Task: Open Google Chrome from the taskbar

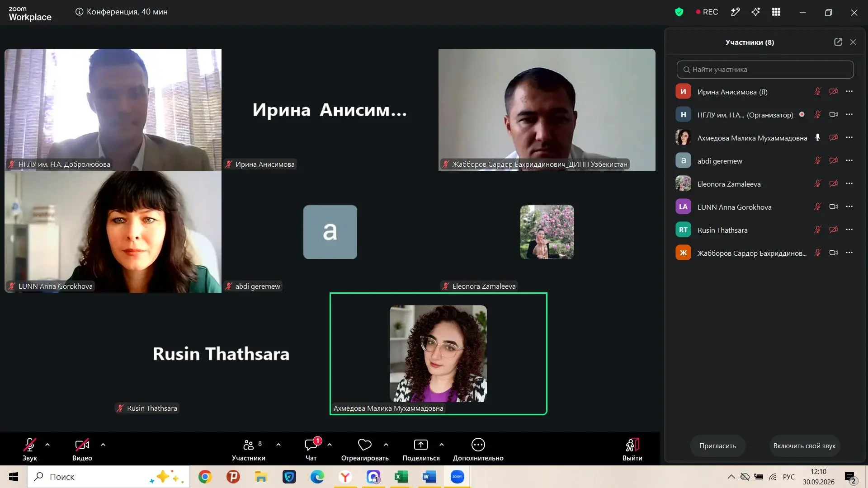Action: (205, 477)
